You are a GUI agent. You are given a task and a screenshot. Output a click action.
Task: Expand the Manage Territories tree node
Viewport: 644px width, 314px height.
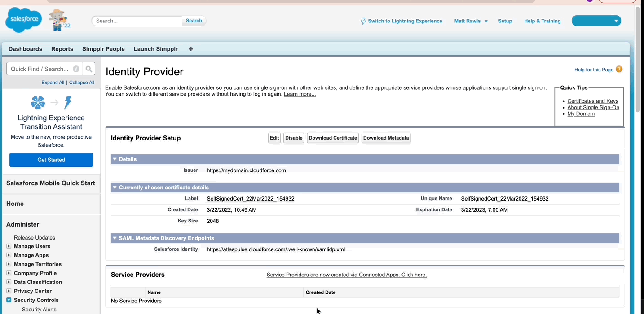pos(9,264)
